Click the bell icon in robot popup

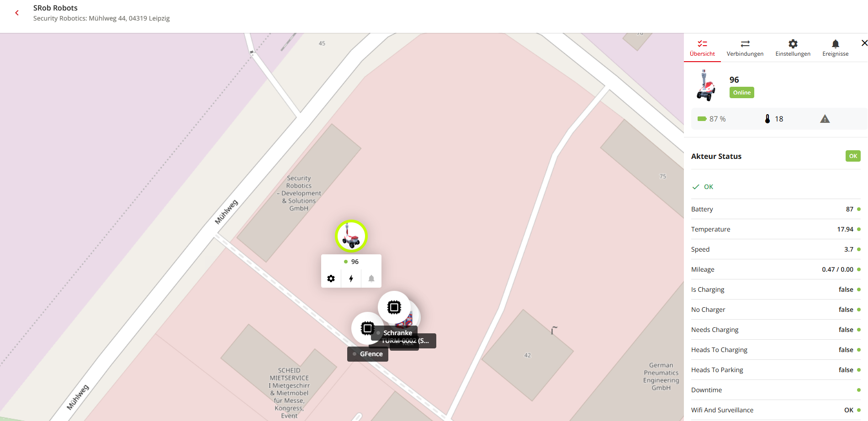pos(371,279)
